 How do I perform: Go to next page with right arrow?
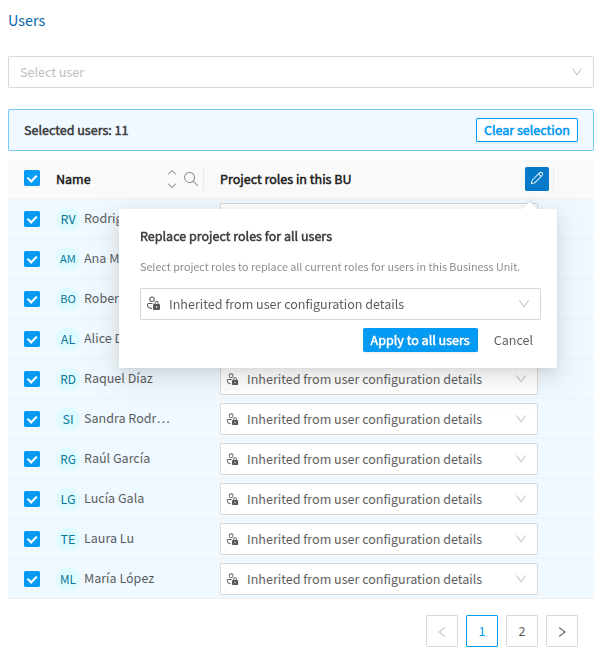[x=562, y=631]
